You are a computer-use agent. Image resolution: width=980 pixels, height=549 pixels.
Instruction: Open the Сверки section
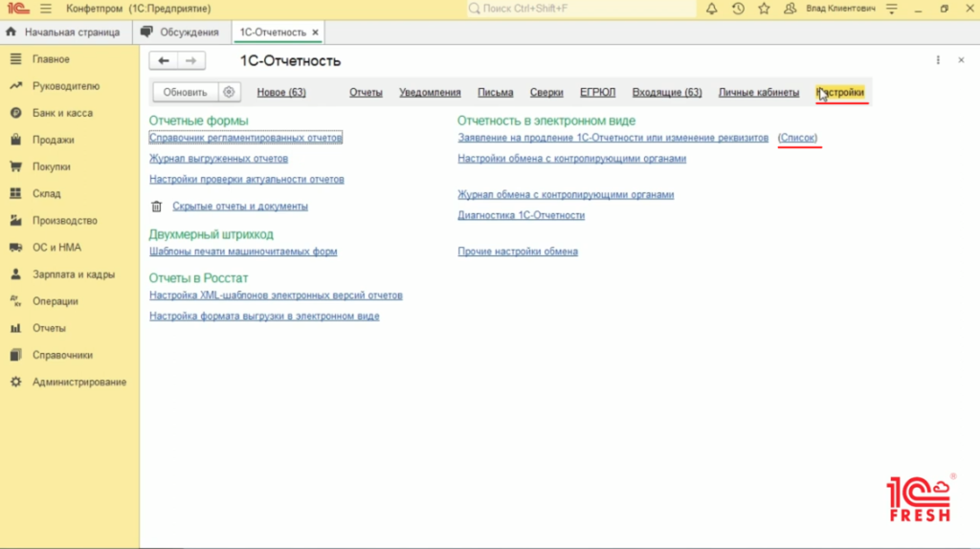(546, 93)
